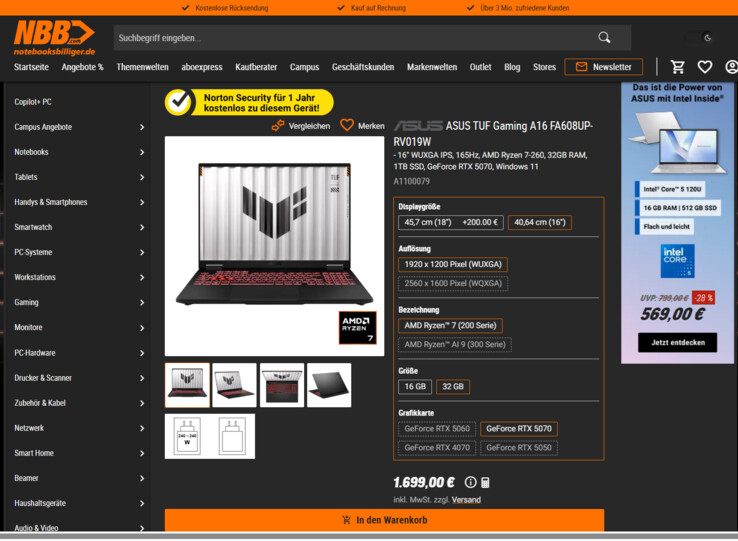The height and width of the screenshot is (541, 738).
Task: Open Themenwelten menu item
Action: pyautogui.click(x=143, y=67)
